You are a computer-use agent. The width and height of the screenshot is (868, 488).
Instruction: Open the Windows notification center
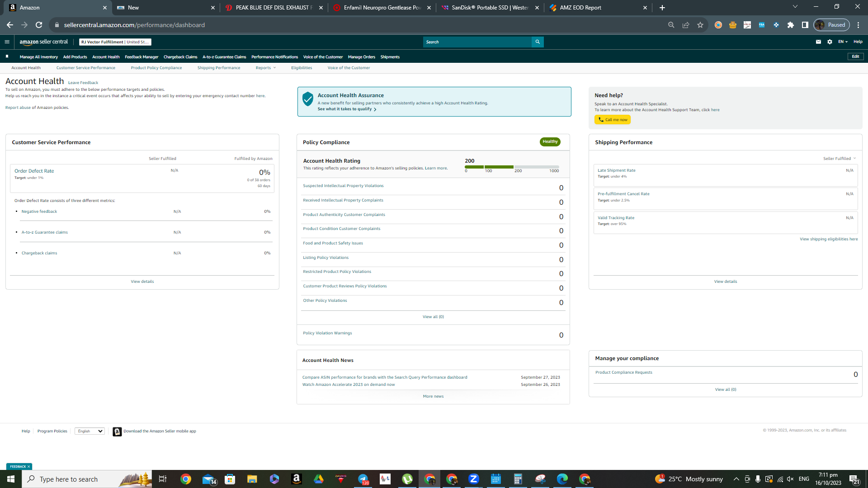point(854,479)
